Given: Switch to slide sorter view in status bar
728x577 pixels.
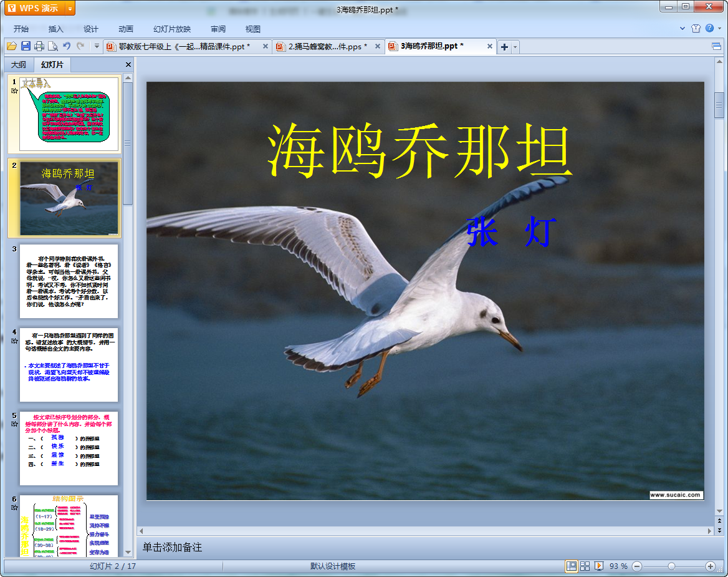Looking at the screenshot, I should (585, 566).
